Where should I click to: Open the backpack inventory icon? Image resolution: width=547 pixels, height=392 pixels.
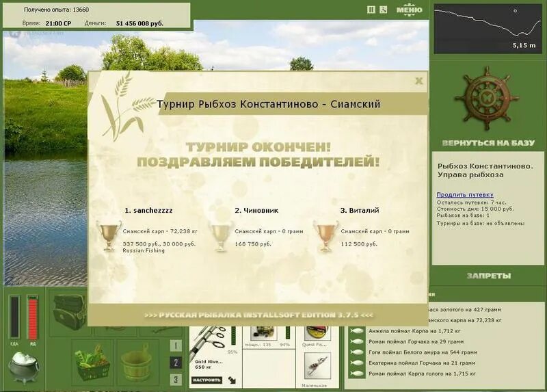pos(69,312)
